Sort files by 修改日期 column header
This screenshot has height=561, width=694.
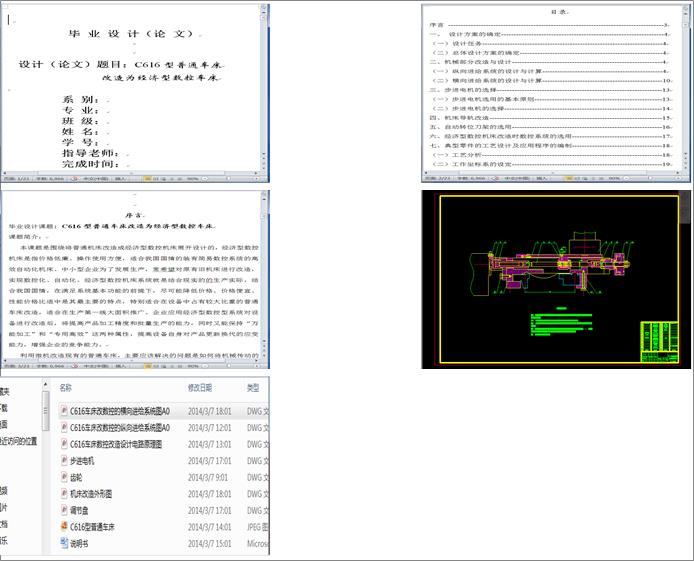pyautogui.click(x=201, y=387)
